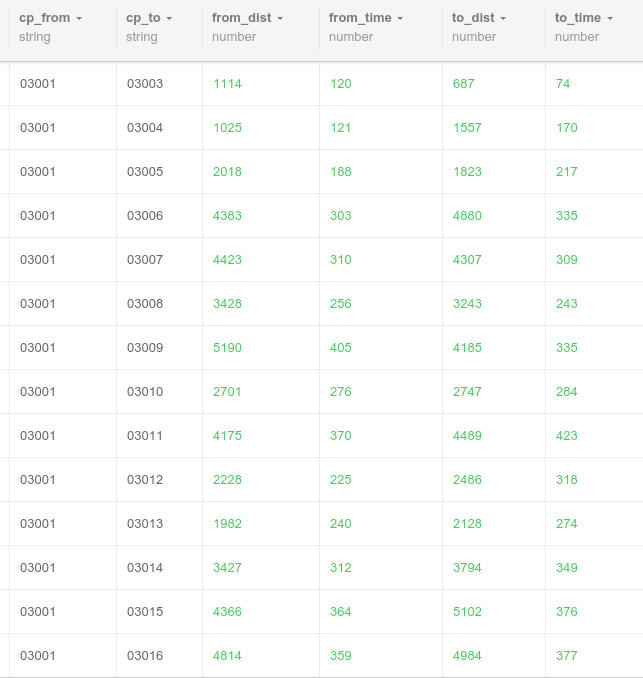
Task: Select cp_to cell 03013
Action: point(145,524)
